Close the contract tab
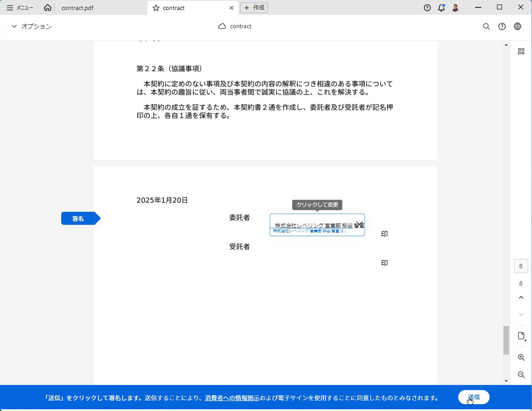Viewport: 532px width, 411px height. click(x=232, y=8)
